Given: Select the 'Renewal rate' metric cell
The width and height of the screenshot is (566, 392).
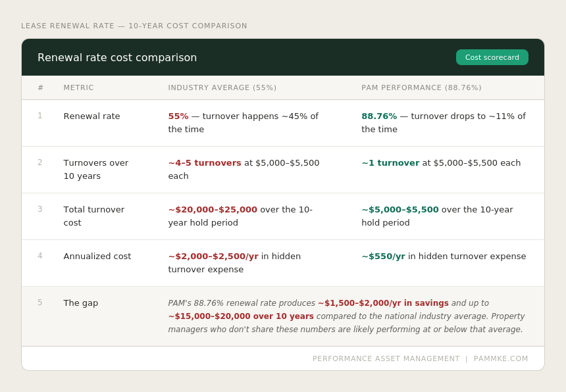Looking at the screenshot, I should (x=91, y=116).
